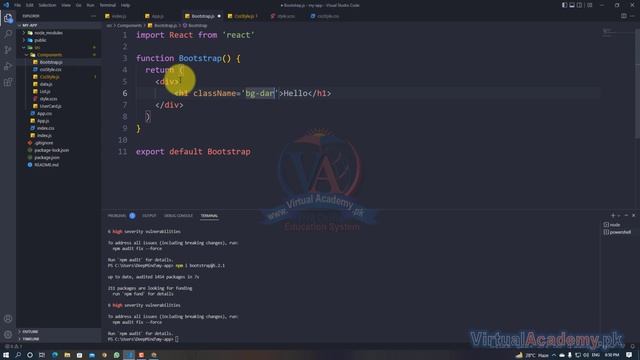The width and height of the screenshot is (640, 360).
Task: Maximize the terminal panel with the caret
Action: [626, 216]
